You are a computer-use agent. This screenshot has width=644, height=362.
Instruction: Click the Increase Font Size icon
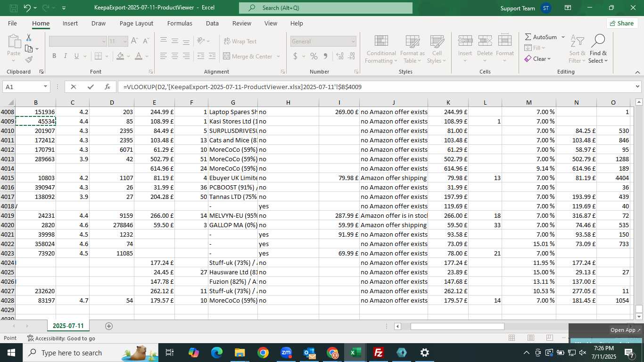click(x=134, y=41)
